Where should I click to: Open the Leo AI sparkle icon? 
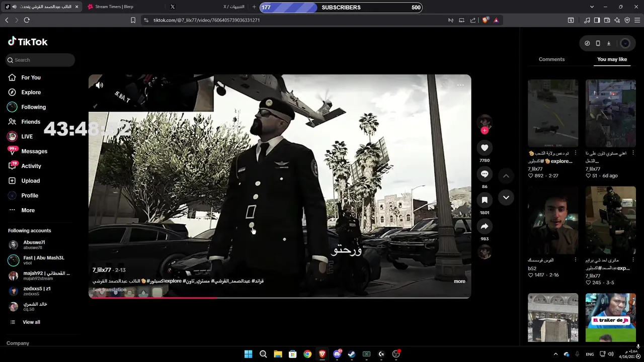(617, 20)
